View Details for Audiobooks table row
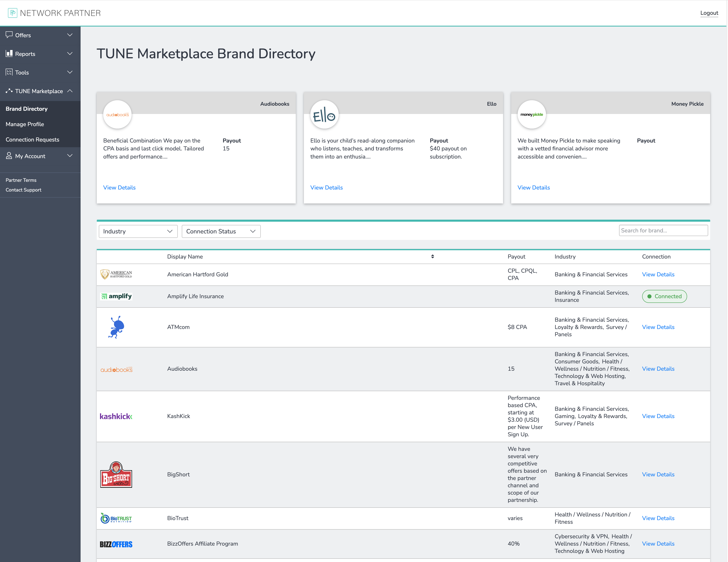 [x=658, y=369]
